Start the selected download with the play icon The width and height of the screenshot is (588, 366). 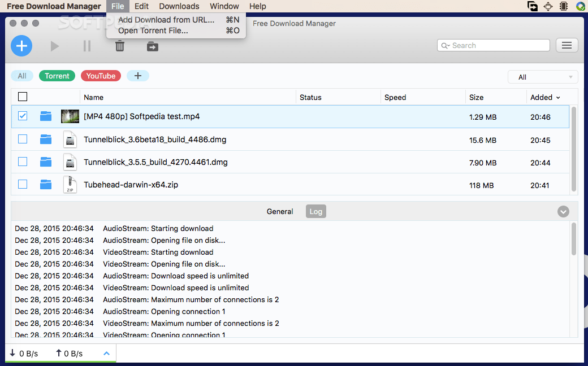54,46
